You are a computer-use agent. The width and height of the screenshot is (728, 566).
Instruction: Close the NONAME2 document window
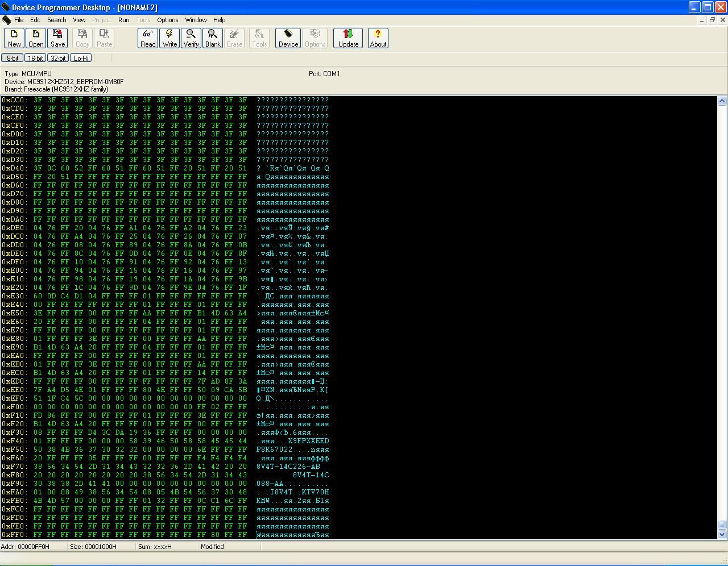pyautogui.click(x=723, y=20)
